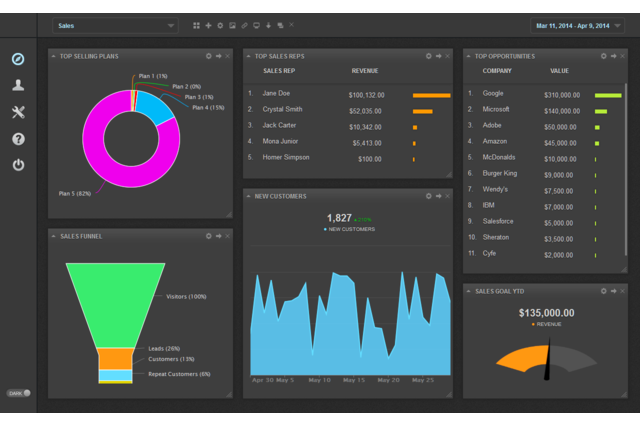Open the dashboard grid view icon
Viewport: 640px width, 426px height.
196,24
